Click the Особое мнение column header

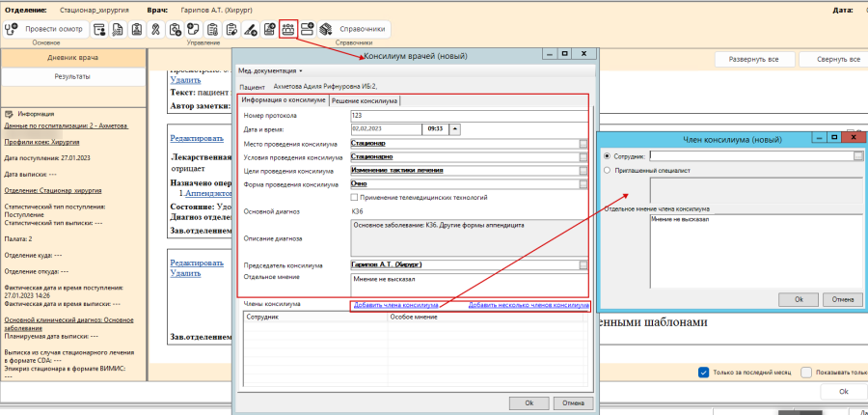click(x=485, y=317)
